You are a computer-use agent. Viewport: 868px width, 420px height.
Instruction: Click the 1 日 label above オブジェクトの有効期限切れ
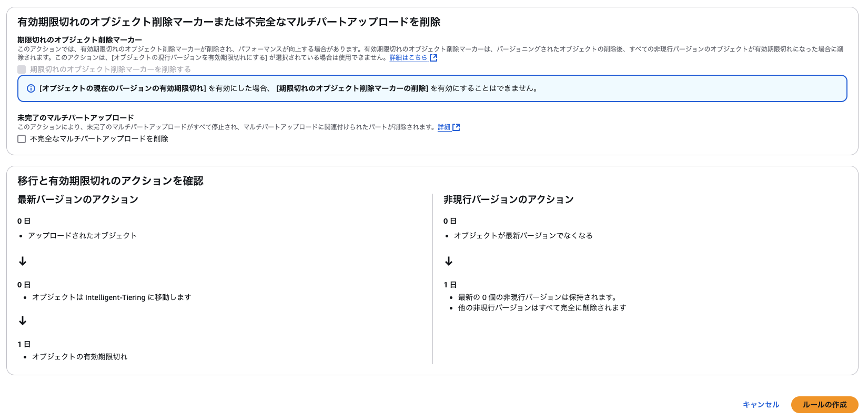click(x=24, y=344)
